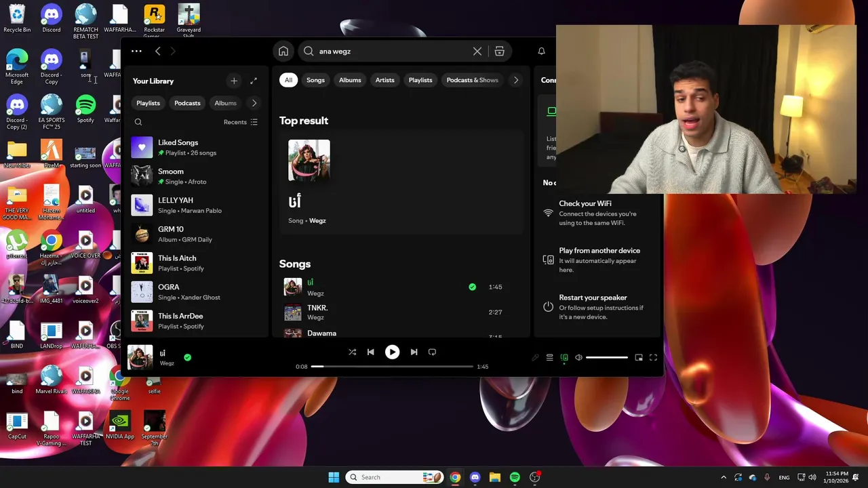
Task: Open Liked Songs playlist
Action: (197, 147)
